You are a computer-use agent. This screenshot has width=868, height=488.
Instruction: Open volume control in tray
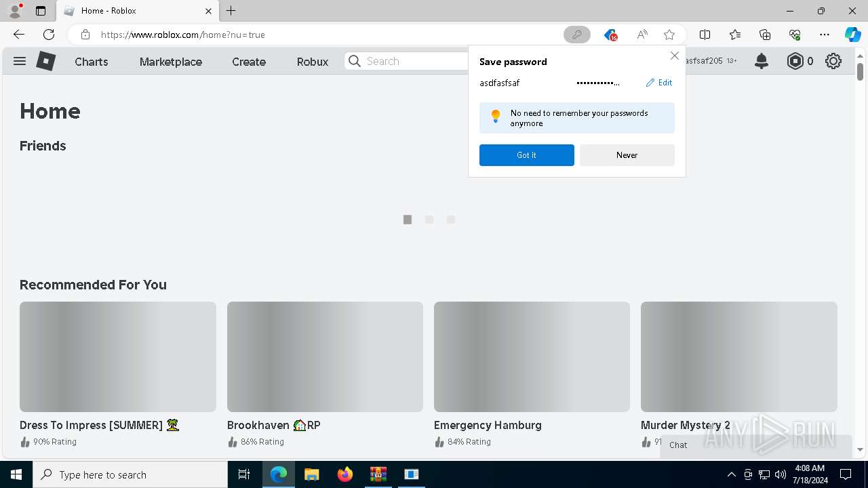781,474
